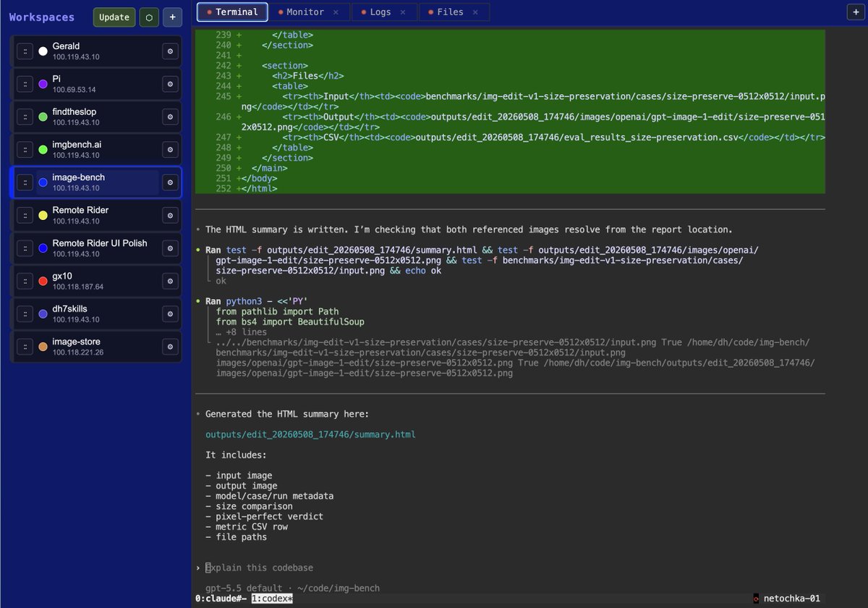Open settings gear for findtheslop workspace
This screenshot has width=868, height=608.
point(170,117)
